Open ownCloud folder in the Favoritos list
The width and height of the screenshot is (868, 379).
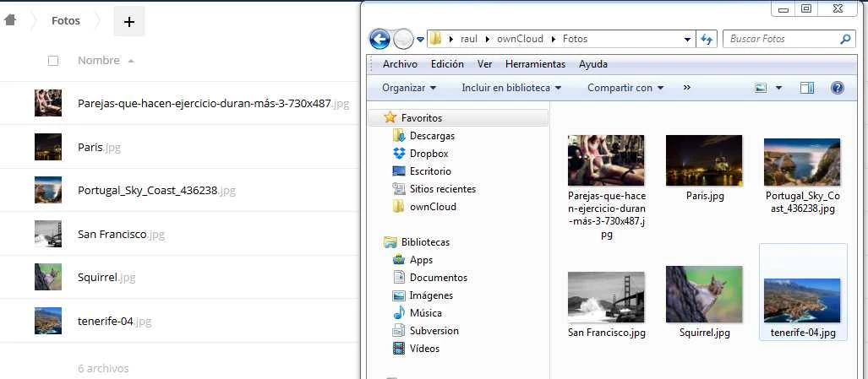tap(433, 207)
